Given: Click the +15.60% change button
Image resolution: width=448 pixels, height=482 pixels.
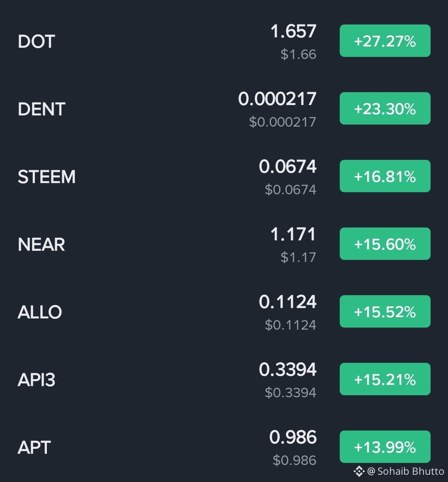Looking at the screenshot, I should coord(385,244).
